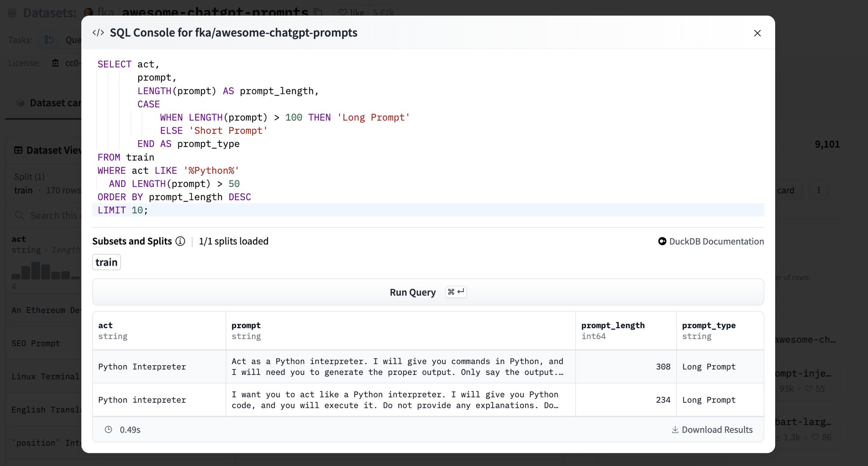Place cursor on the LIMIT 10 line
The height and width of the screenshot is (466, 868).
(x=428, y=210)
